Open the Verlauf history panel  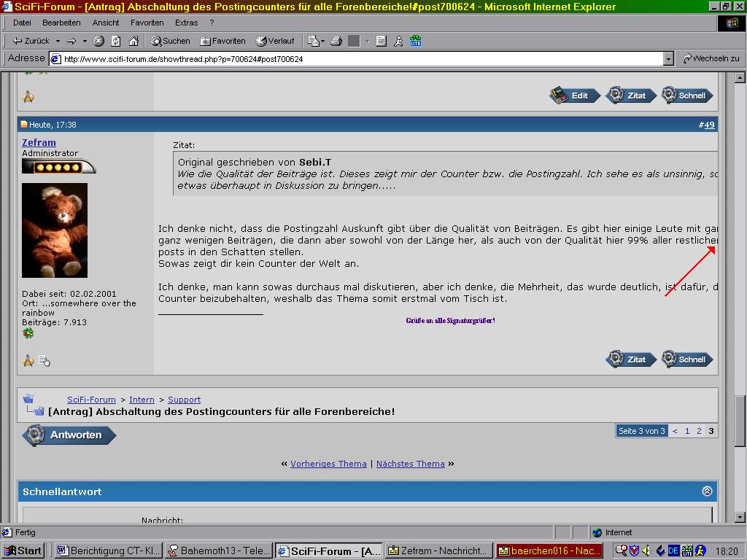274,41
